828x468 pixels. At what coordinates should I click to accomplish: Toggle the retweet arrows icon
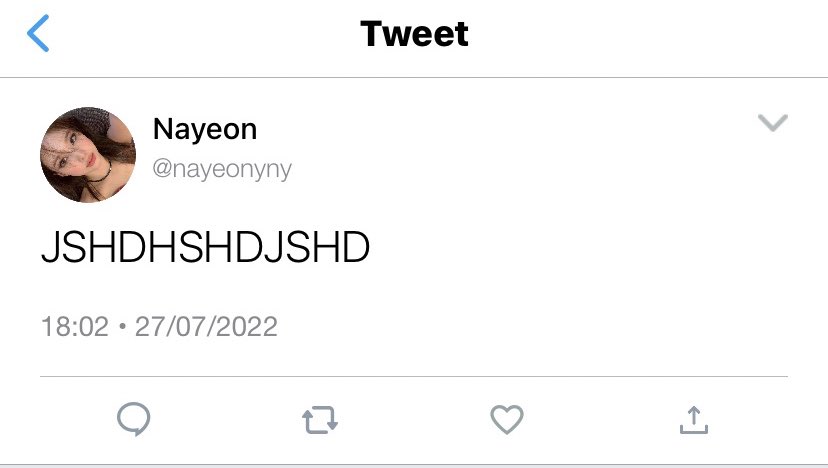click(320, 420)
